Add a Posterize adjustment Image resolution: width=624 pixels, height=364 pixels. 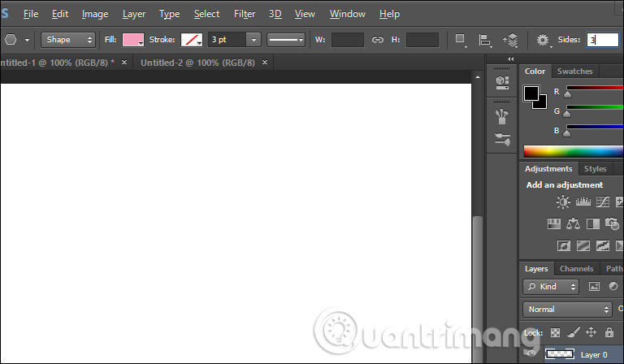[x=583, y=246]
